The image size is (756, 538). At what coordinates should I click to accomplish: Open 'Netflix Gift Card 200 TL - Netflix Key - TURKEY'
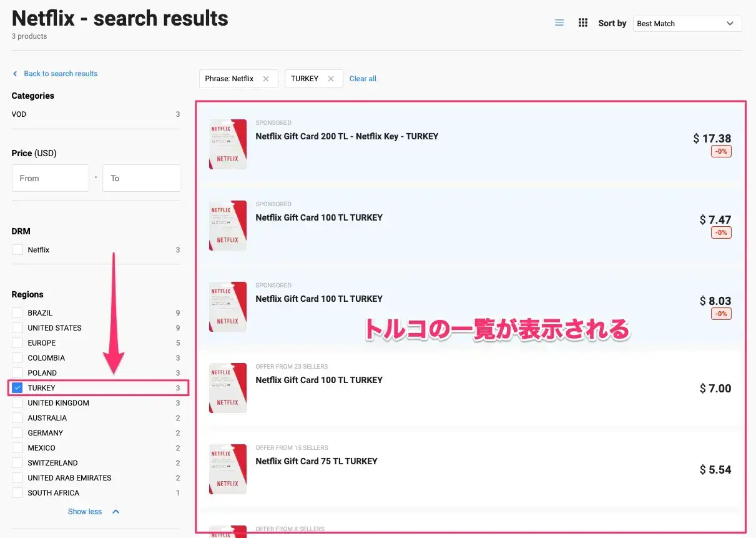tap(347, 136)
